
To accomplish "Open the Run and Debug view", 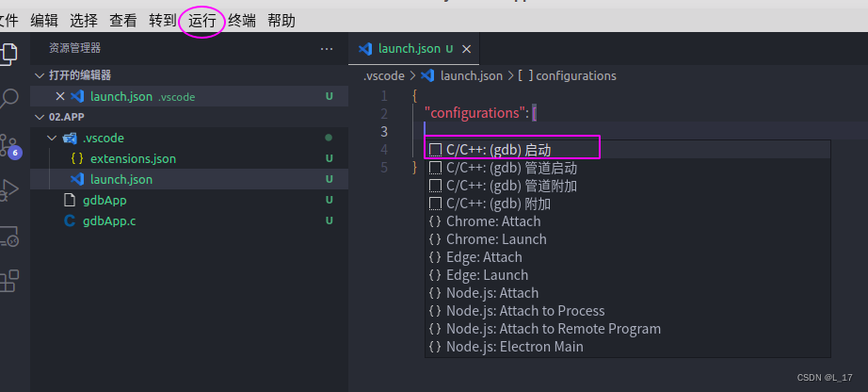I will (x=9, y=190).
